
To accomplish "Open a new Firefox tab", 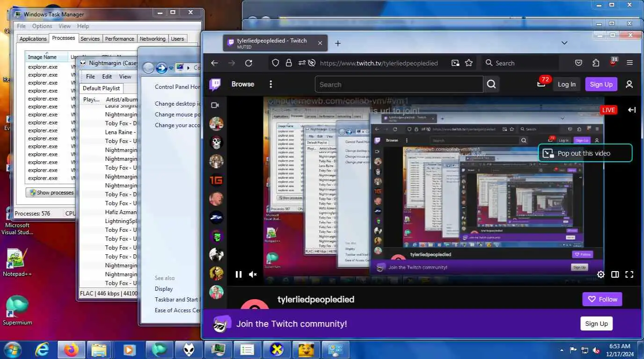I will (x=338, y=43).
